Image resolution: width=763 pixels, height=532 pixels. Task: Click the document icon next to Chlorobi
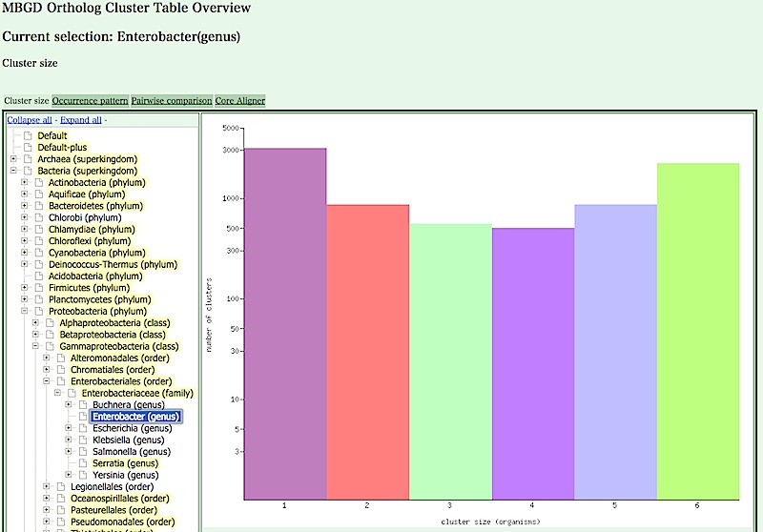click(x=38, y=217)
